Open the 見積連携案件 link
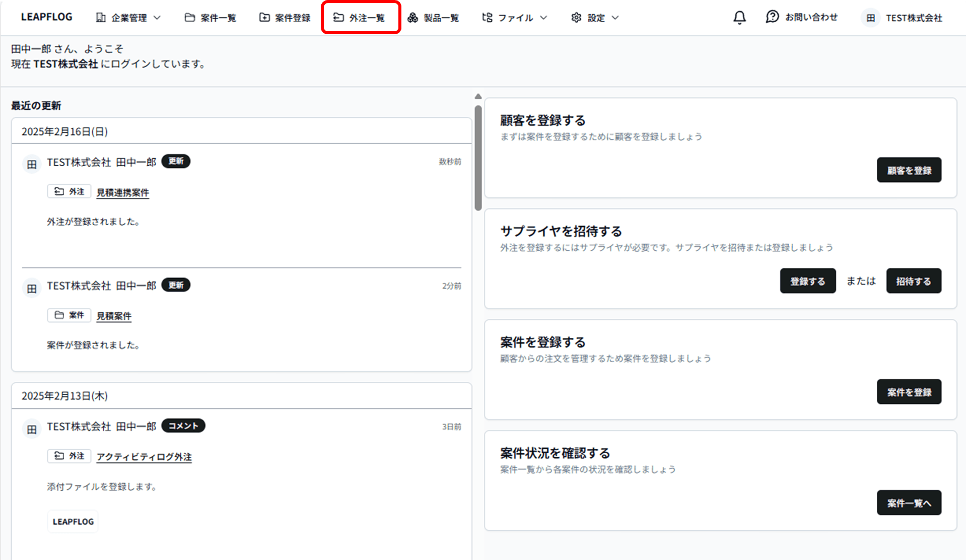966x560 pixels. pyautogui.click(x=122, y=192)
